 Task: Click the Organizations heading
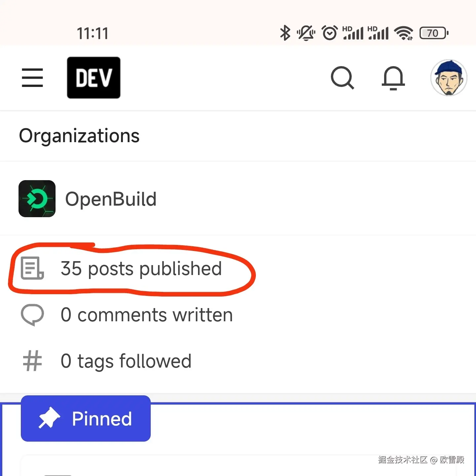(79, 136)
